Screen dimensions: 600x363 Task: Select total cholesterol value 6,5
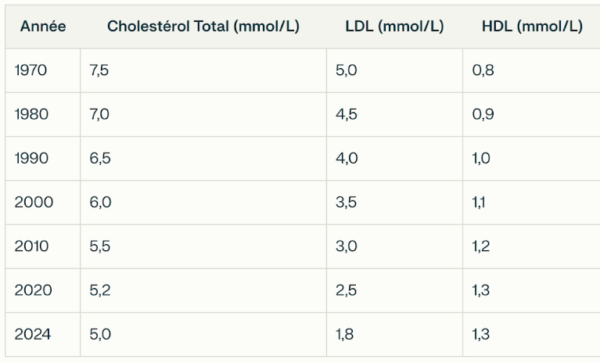(x=100, y=158)
